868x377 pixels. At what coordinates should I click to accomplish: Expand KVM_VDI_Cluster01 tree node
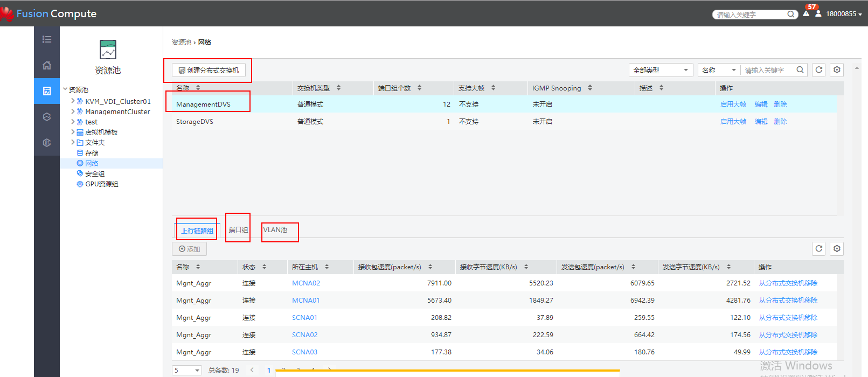click(73, 101)
